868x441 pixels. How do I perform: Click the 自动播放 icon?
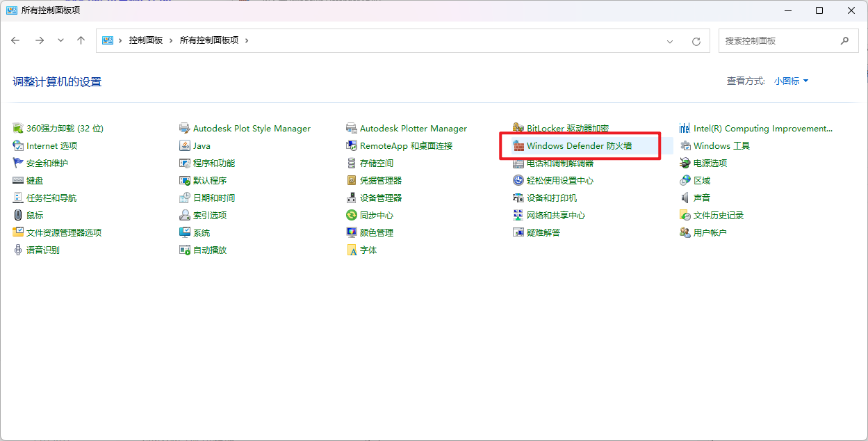(185, 250)
